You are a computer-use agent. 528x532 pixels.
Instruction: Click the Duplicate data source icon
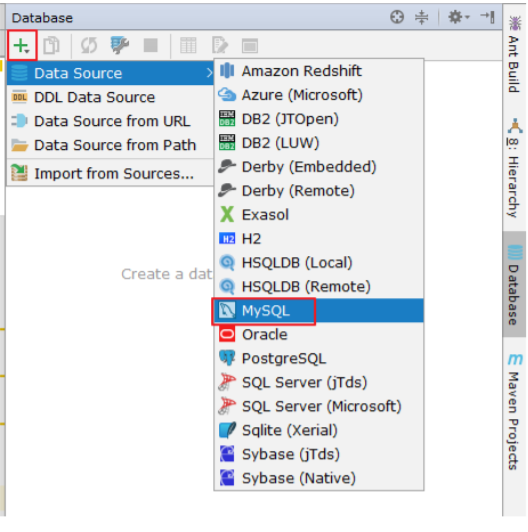tap(52, 45)
